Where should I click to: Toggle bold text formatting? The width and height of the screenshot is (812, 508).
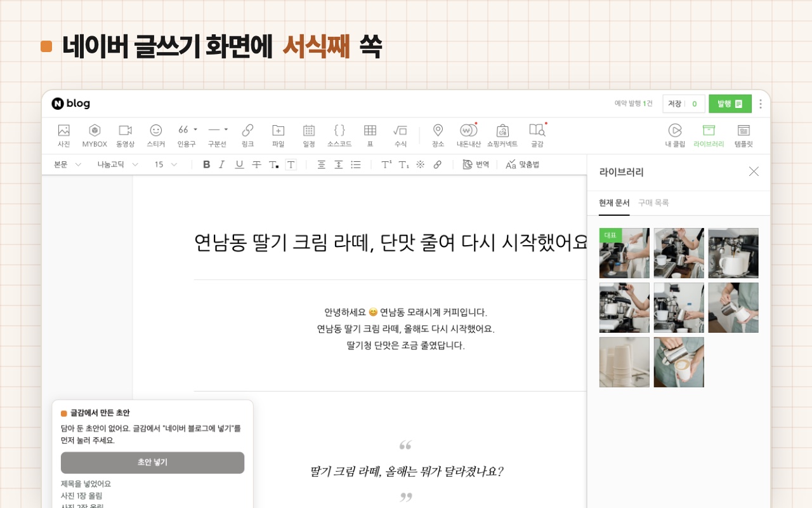coord(206,164)
